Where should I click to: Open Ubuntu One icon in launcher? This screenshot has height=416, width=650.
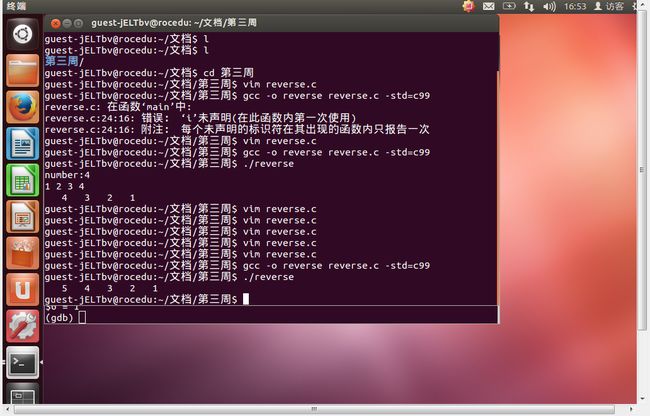pos(22,290)
